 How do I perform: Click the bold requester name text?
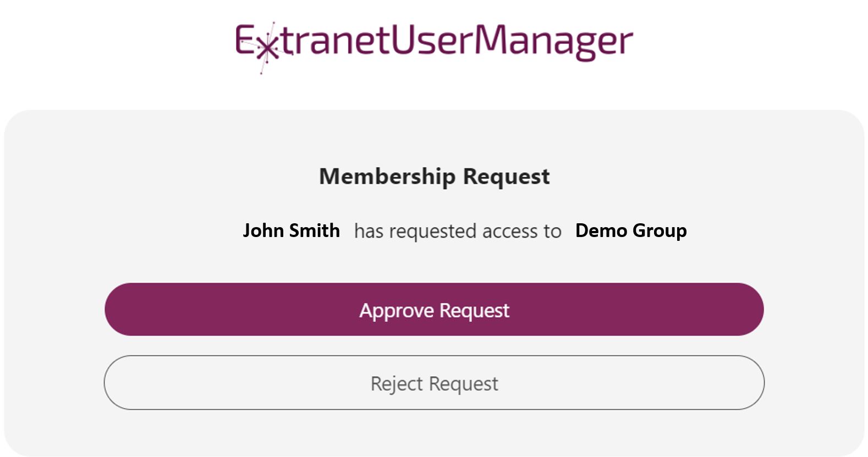[292, 231]
